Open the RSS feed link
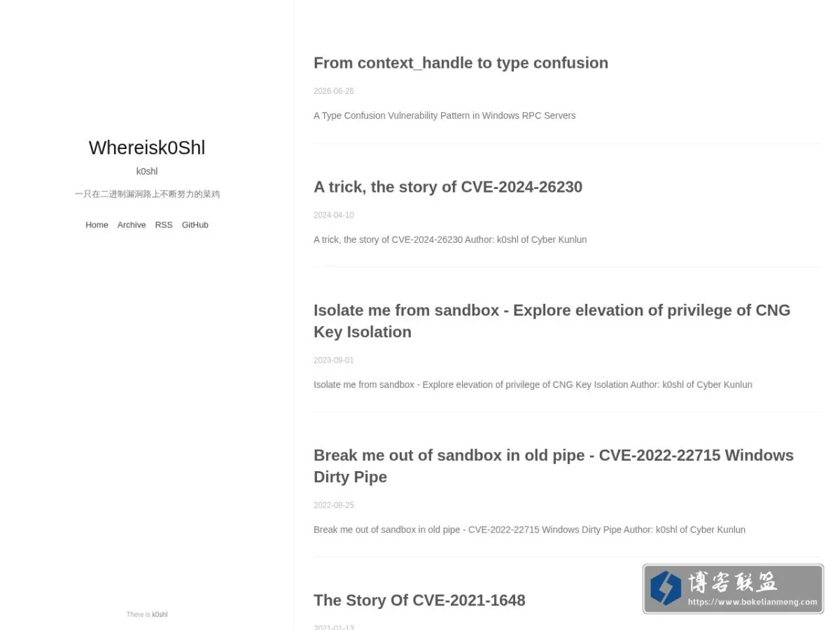The height and width of the screenshot is (630, 840). tap(164, 225)
